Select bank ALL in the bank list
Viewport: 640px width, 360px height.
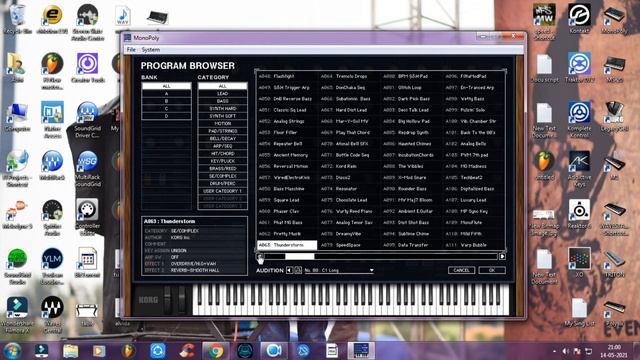tap(166, 86)
